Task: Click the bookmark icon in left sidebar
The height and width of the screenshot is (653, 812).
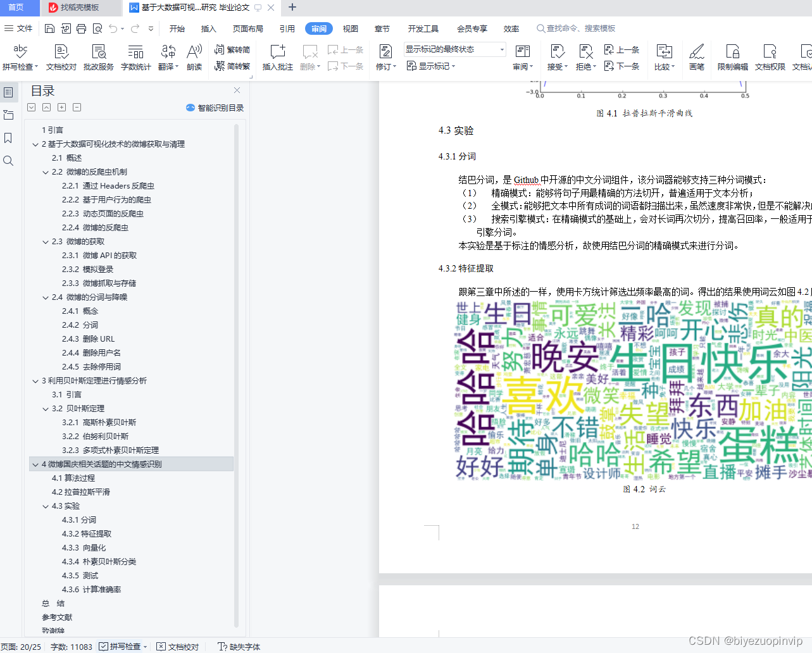Action: (x=8, y=138)
